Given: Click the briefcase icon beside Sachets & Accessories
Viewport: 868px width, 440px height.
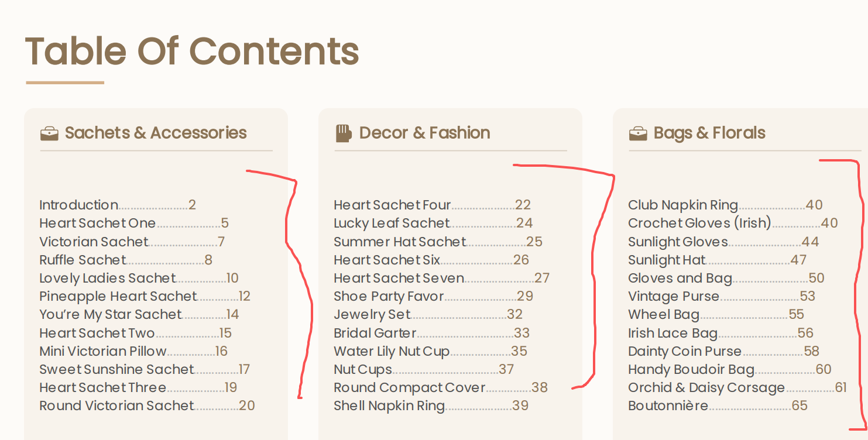Looking at the screenshot, I should click(x=49, y=134).
